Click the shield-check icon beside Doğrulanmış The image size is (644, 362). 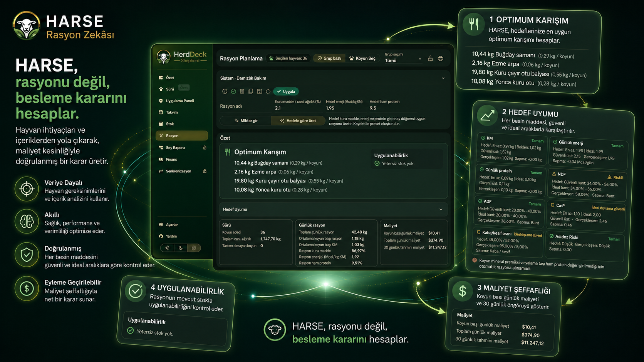tap(27, 255)
